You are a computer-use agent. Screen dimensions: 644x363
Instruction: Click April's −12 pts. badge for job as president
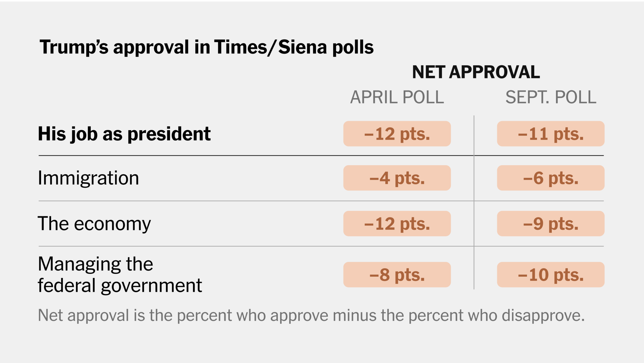point(397,134)
